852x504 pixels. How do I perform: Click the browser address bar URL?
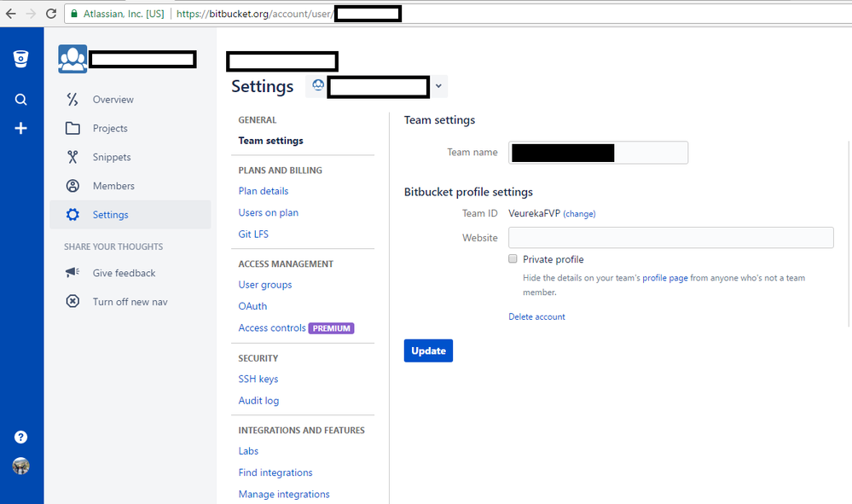pos(255,14)
